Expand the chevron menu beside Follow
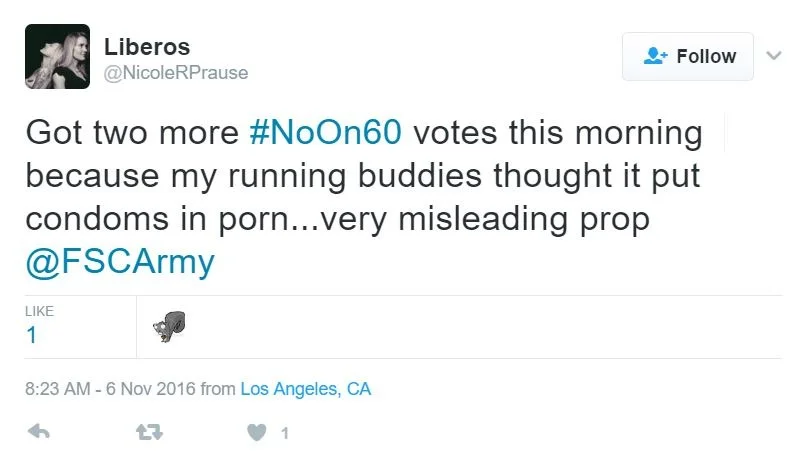787x451 pixels. [772, 54]
